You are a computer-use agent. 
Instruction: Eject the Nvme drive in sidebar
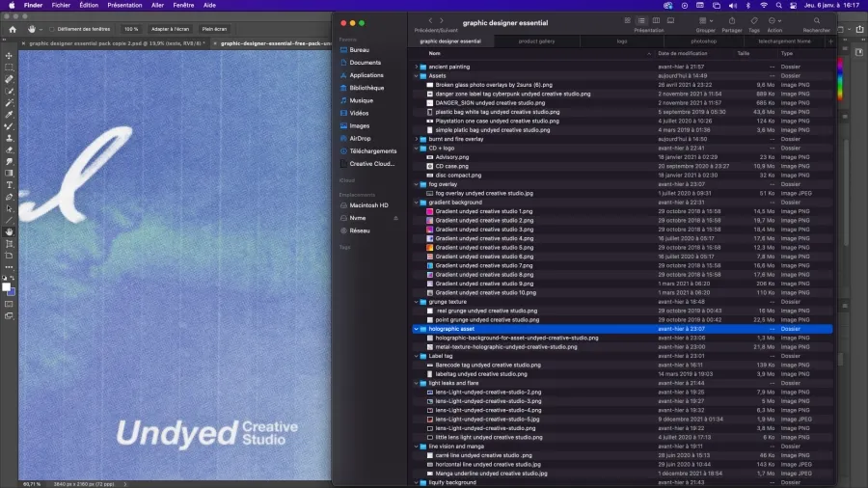395,218
